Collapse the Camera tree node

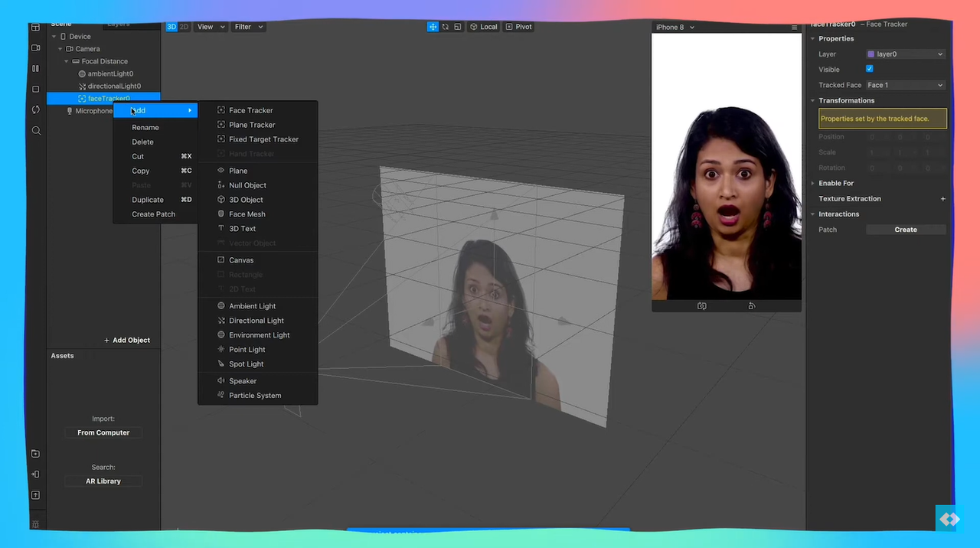click(60, 49)
